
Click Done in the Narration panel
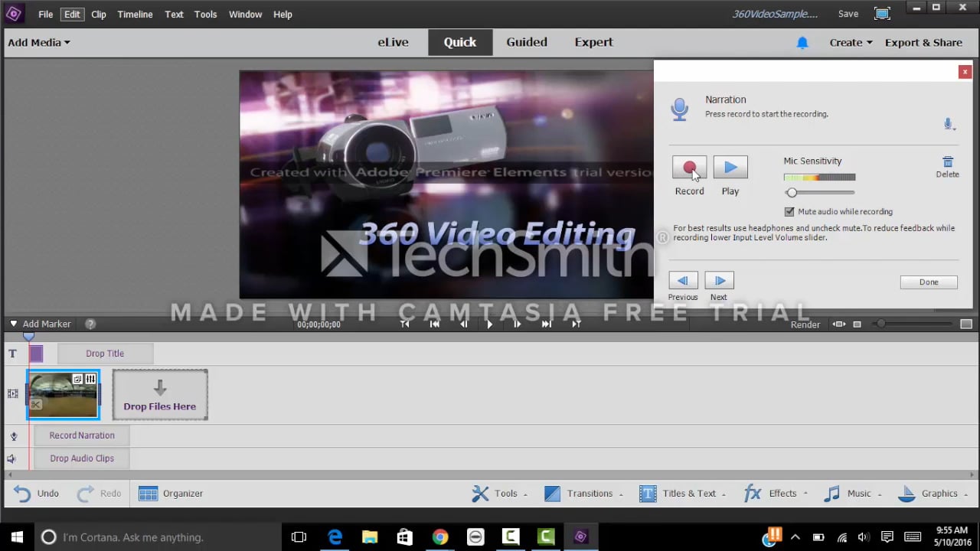(929, 282)
